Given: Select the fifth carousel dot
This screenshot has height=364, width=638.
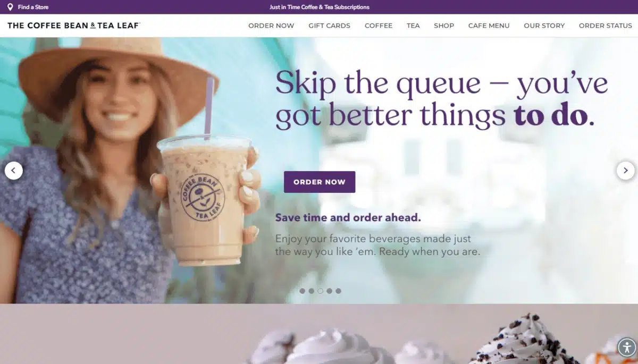Looking at the screenshot, I should [x=338, y=291].
